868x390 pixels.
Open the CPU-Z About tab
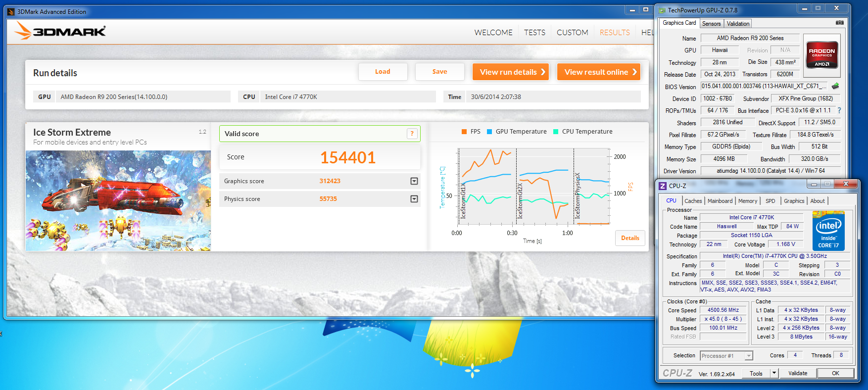coord(818,201)
